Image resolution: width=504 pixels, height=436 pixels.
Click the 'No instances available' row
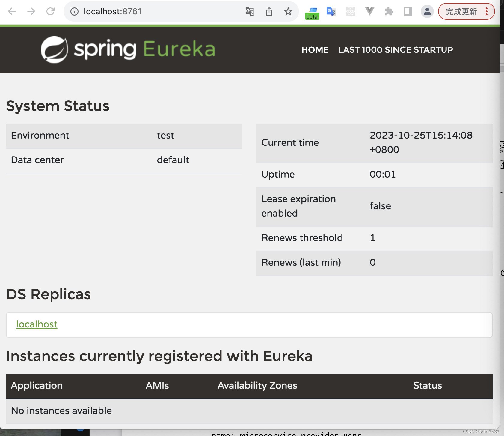click(x=249, y=411)
